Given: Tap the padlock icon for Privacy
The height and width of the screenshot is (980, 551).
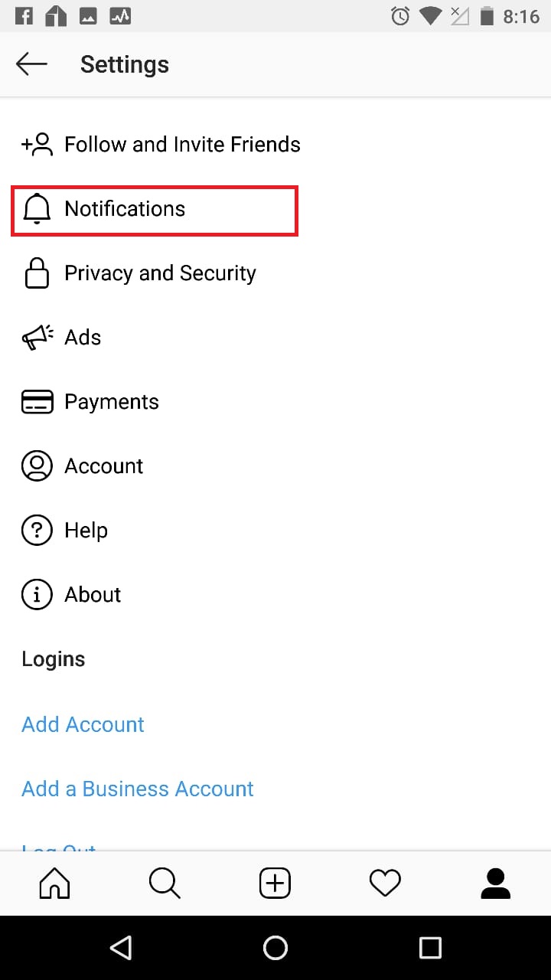Looking at the screenshot, I should (x=37, y=273).
